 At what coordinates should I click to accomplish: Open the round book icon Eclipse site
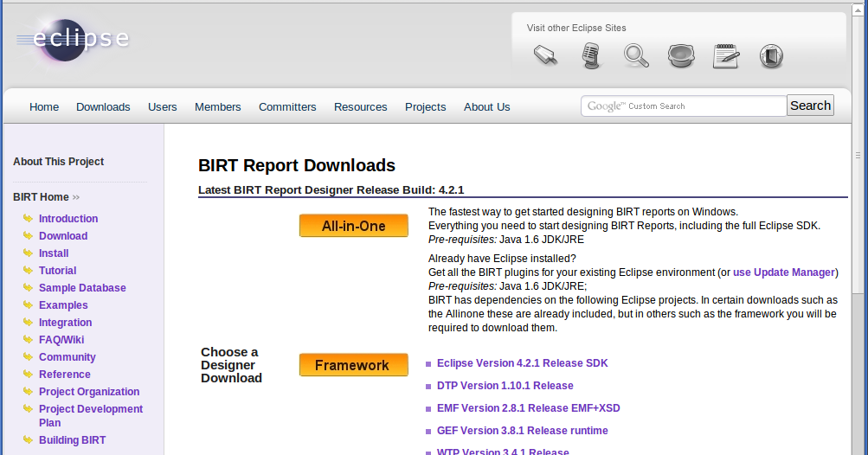pyautogui.click(x=771, y=56)
